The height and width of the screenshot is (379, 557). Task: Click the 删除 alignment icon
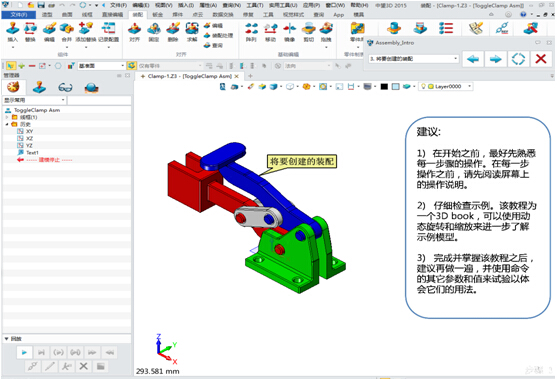pyautogui.click(x=173, y=28)
